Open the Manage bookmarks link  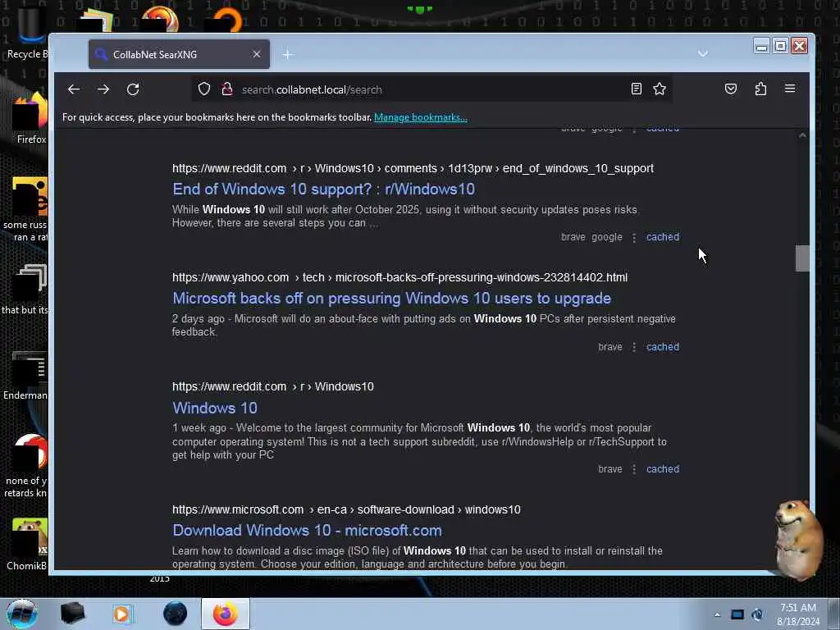pyautogui.click(x=421, y=117)
